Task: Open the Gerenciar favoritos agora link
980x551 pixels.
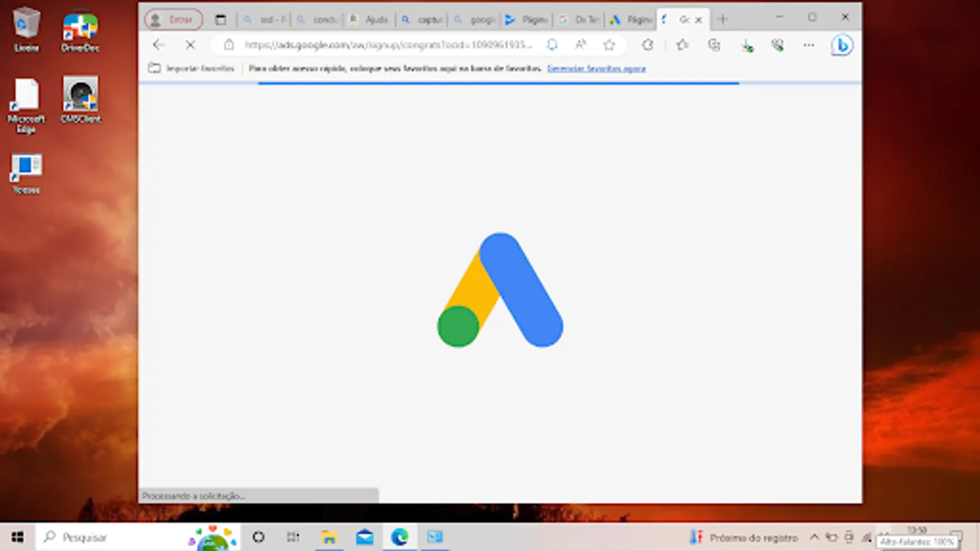Action: click(x=596, y=68)
